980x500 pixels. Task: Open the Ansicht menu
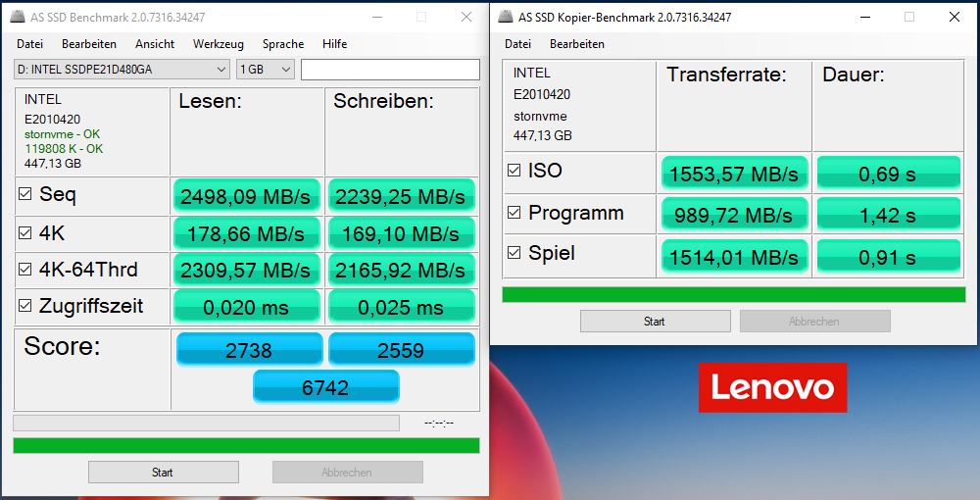click(155, 44)
